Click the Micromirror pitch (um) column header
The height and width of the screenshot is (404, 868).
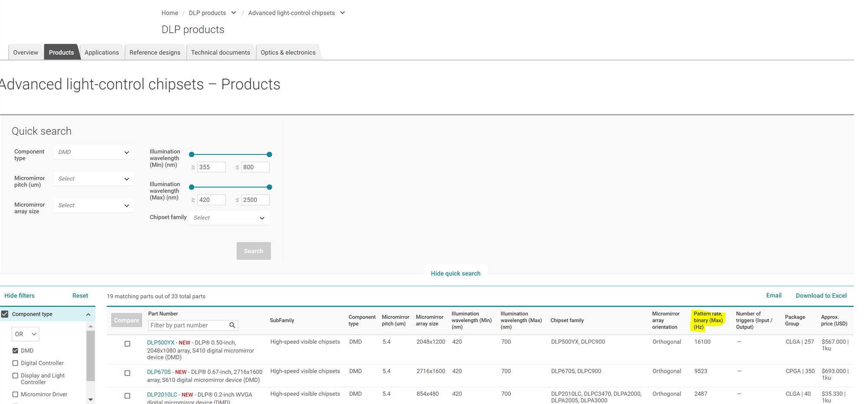(x=395, y=320)
